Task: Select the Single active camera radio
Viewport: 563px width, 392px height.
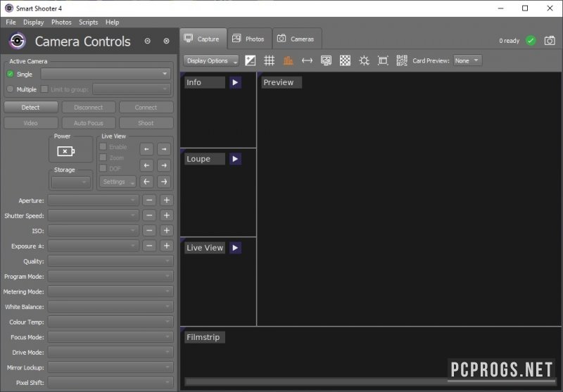Action: tap(10, 74)
